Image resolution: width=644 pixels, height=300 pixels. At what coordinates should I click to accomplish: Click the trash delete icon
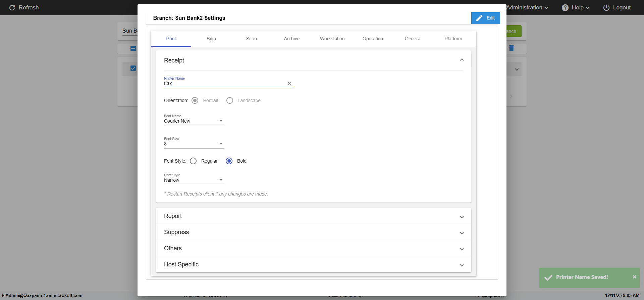click(x=511, y=48)
